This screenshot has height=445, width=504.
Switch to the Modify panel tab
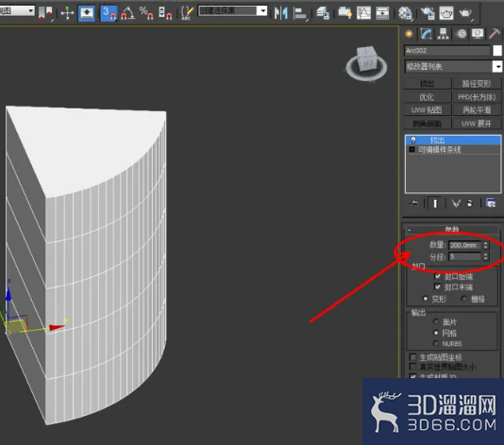[427, 34]
